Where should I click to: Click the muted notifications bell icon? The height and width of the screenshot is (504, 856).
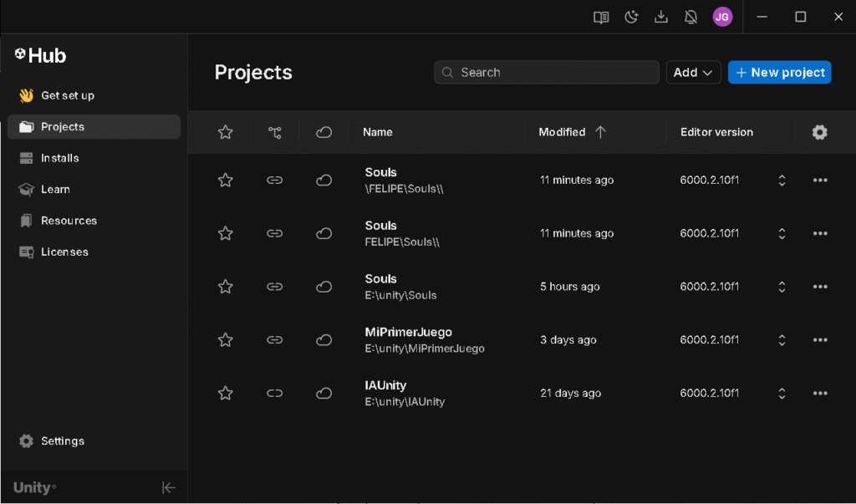click(x=691, y=17)
